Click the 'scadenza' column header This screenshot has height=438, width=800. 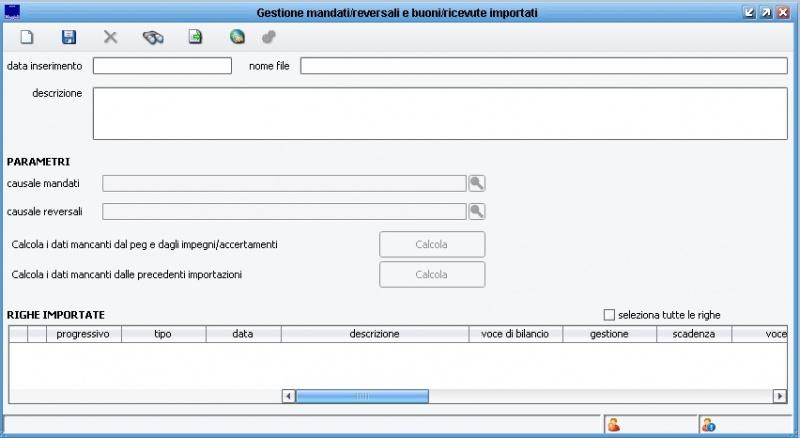(694, 334)
